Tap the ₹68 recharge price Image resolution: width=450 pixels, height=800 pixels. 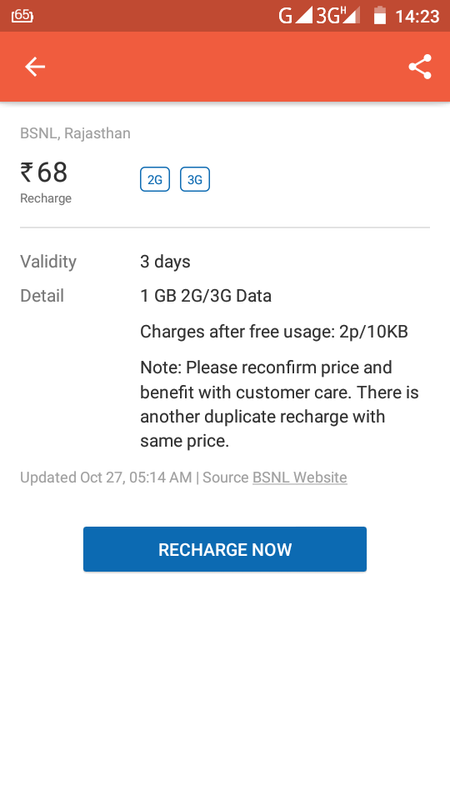tap(44, 172)
